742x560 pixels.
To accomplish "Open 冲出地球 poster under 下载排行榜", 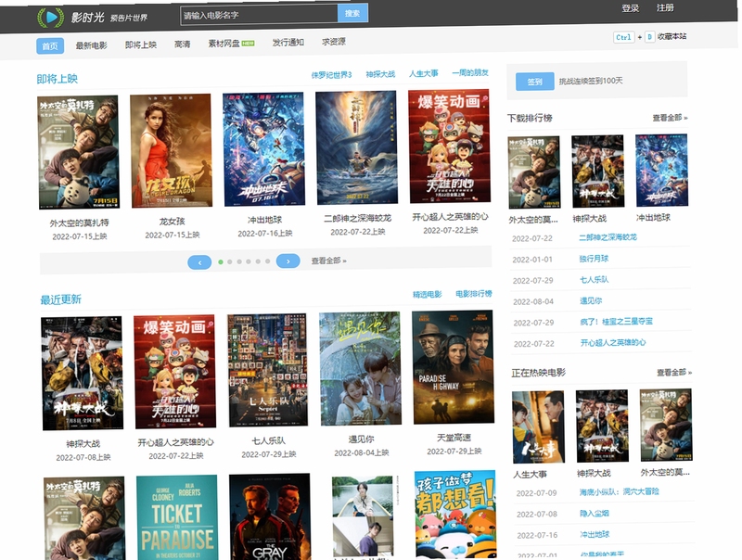I will tap(661, 171).
